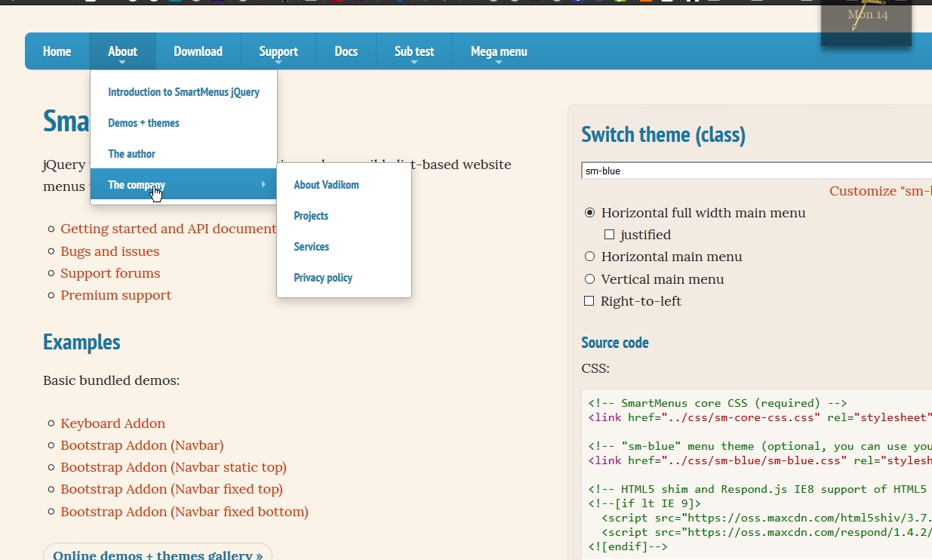This screenshot has height=560, width=932.
Task: Select 'About Vadikom' from the flyout menu
Action: 326,185
